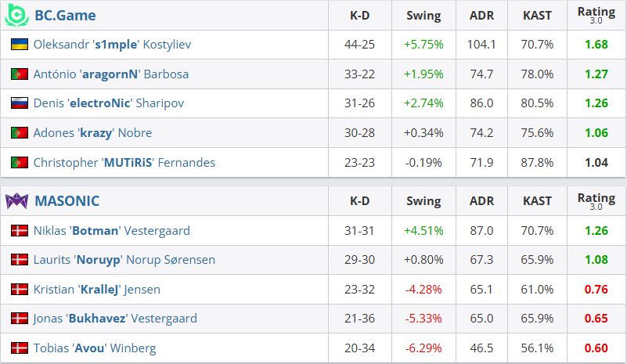Click Portugal flag next to aragornN

tap(20, 74)
